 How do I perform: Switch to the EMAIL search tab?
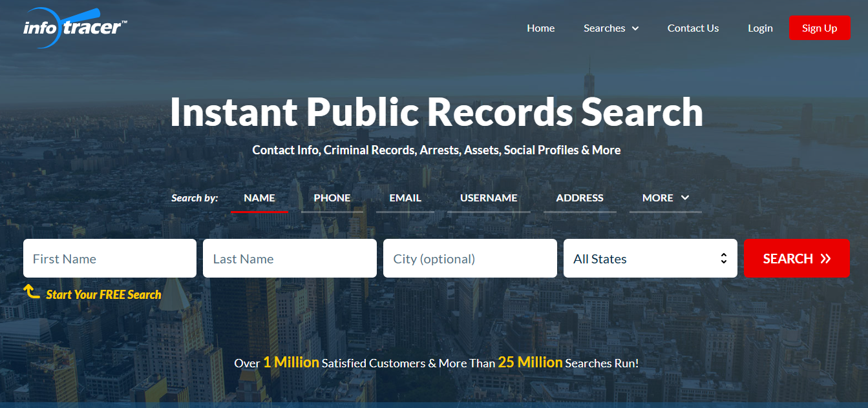point(405,198)
